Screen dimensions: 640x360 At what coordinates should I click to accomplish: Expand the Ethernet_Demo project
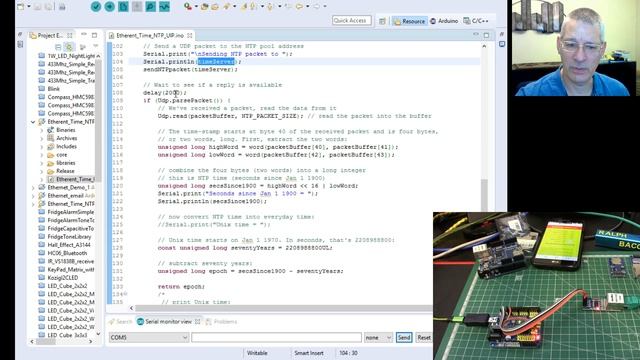pos(33,187)
